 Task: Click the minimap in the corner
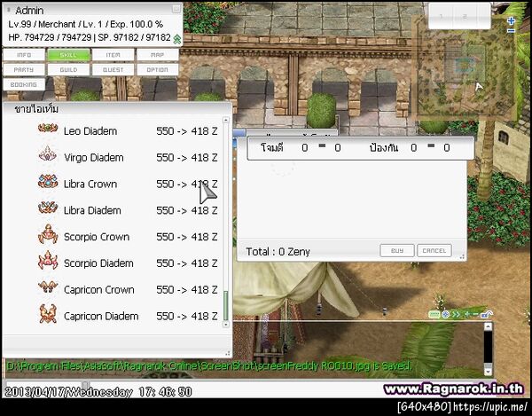[x=465, y=67]
